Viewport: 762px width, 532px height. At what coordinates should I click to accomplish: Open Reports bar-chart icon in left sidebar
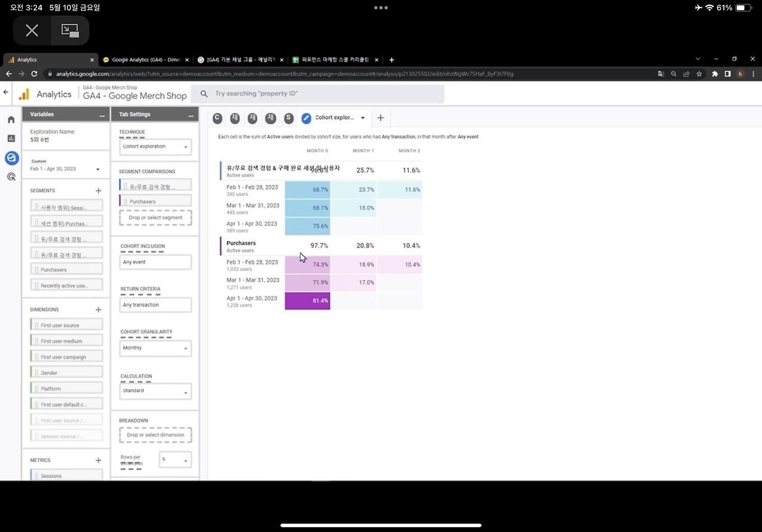point(11,138)
